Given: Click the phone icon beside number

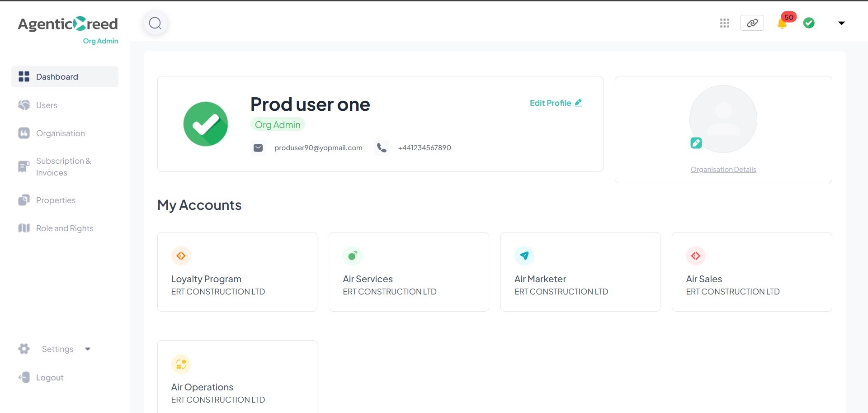Looking at the screenshot, I should tap(382, 148).
